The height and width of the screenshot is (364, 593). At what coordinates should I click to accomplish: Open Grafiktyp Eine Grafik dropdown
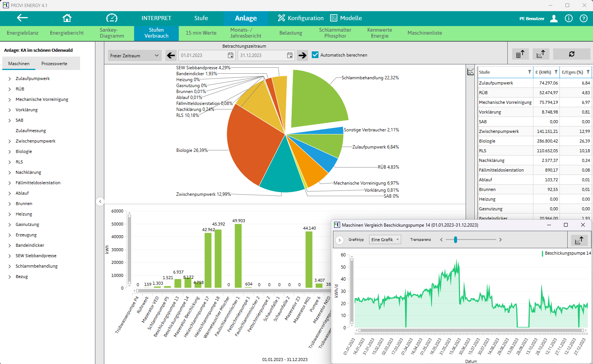[x=385, y=240]
